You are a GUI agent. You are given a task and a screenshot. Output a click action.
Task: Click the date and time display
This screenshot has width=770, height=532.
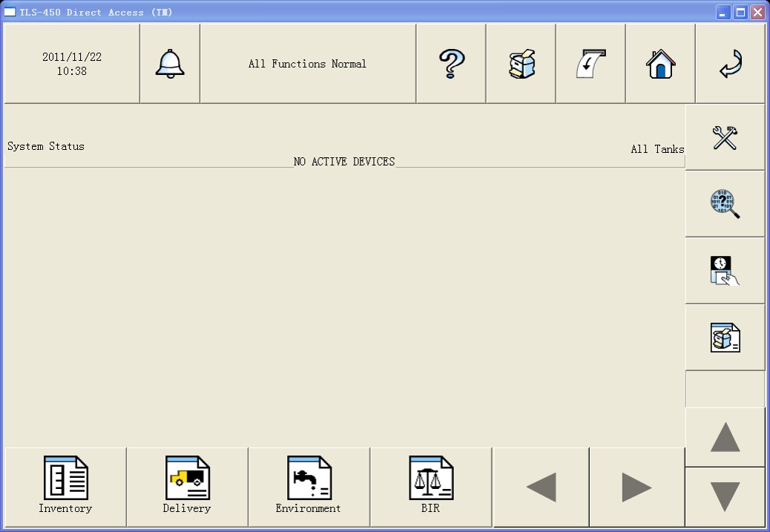(72, 64)
